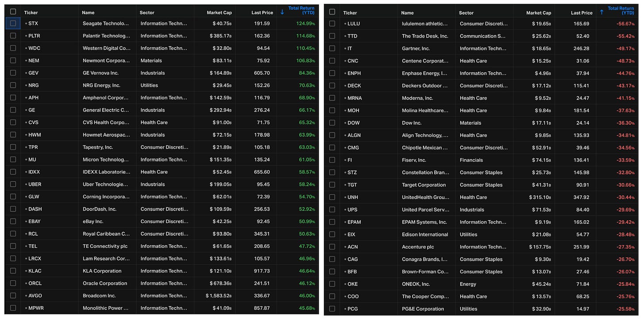Click the RCL ticker cell
644x319 pixels.
(x=33, y=234)
